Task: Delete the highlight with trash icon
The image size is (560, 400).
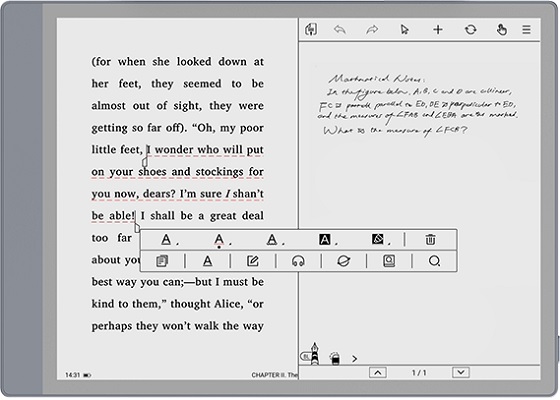Action: pyautogui.click(x=430, y=240)
